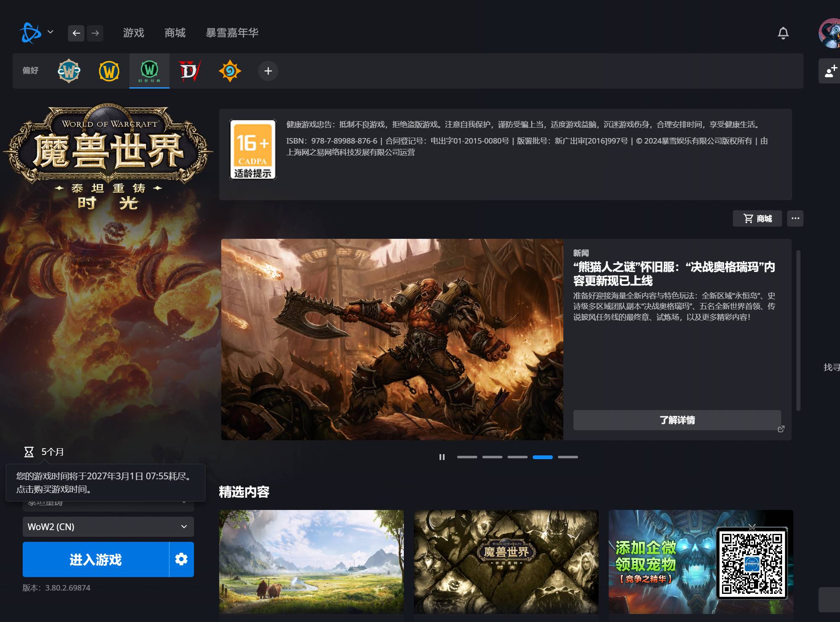
Task: Click the 商城 shop button with cart
Action: click(757, 219)
